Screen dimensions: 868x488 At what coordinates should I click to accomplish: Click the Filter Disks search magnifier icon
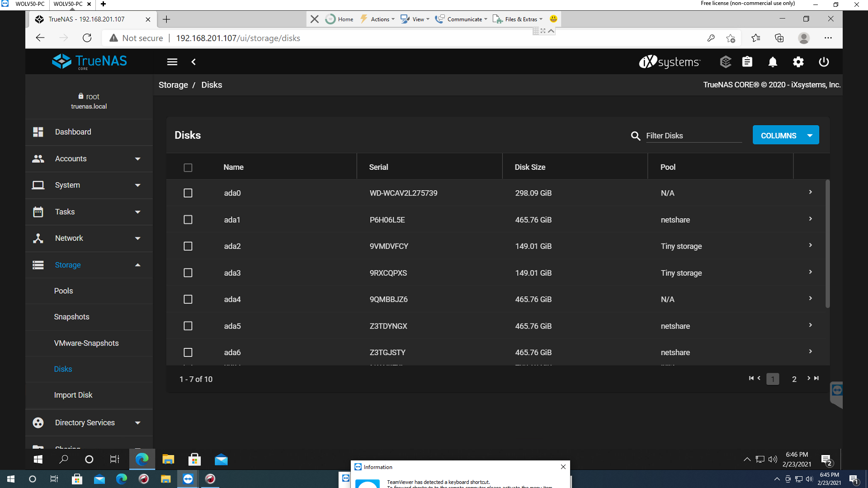(x=636, y=136)
